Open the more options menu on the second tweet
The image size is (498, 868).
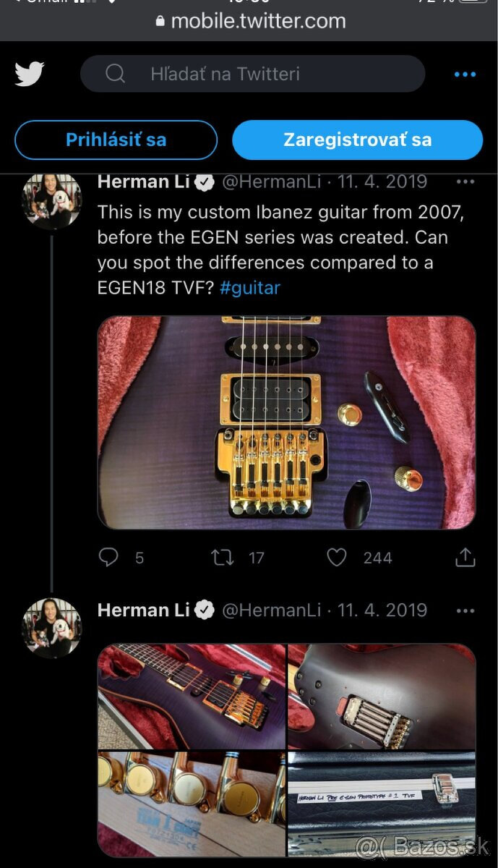pos(465,610)
